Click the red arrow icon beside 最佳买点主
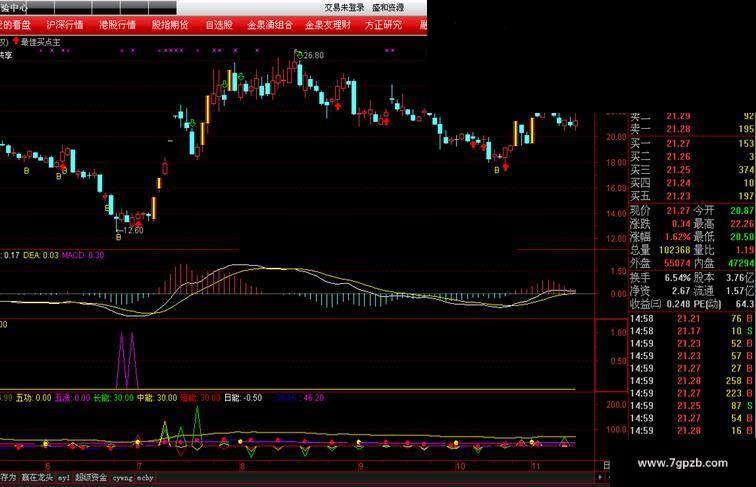This screenshot has width=756, height=487. pos(15,41)
